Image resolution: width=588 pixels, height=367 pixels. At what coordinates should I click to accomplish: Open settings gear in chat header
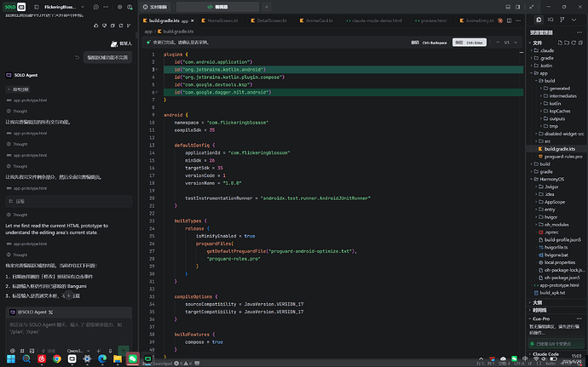(x=119, y=7)
